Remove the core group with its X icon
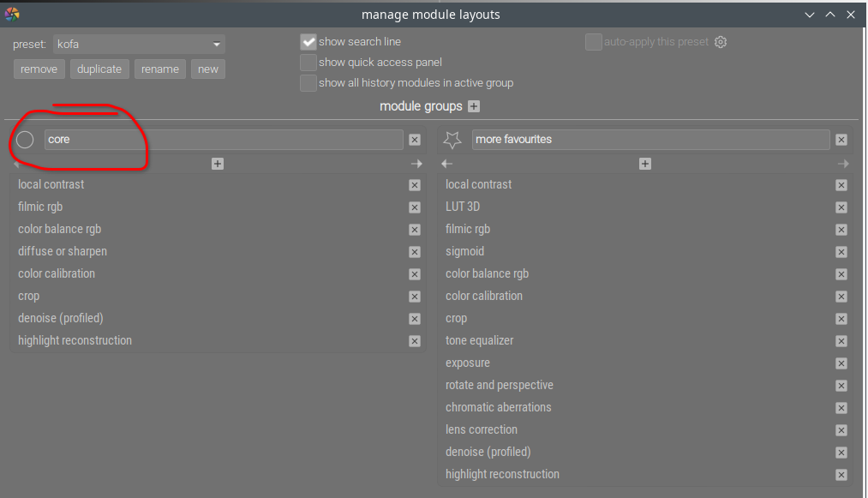Screen dimensions: 868x498 pos(415,140)
